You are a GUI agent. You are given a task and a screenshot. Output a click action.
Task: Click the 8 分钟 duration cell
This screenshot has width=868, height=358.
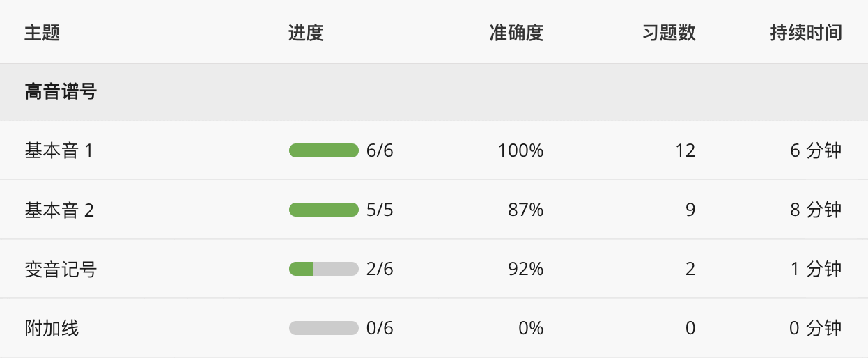(816, 210)
